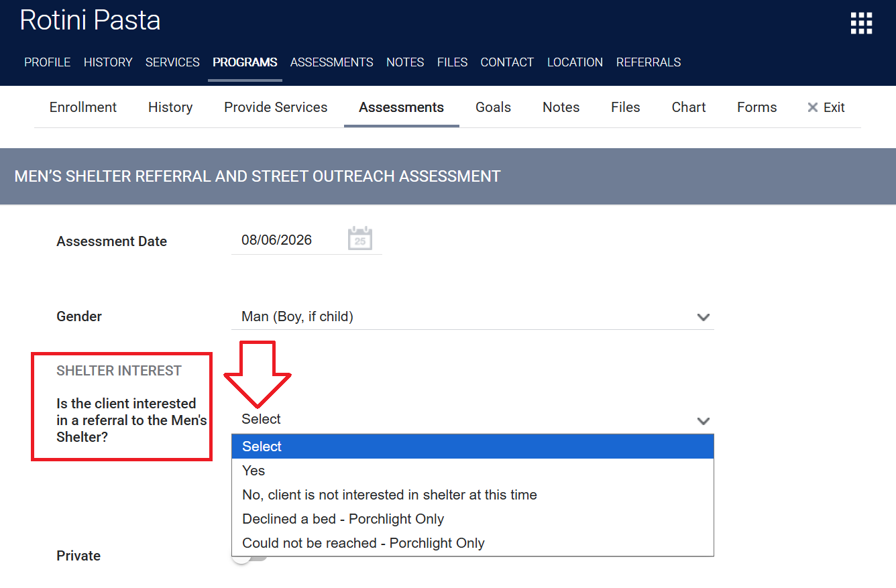Switch to the Chart sub-tab
The width and height of the screenshot is (896, 588).
click(x=689, y=107)
